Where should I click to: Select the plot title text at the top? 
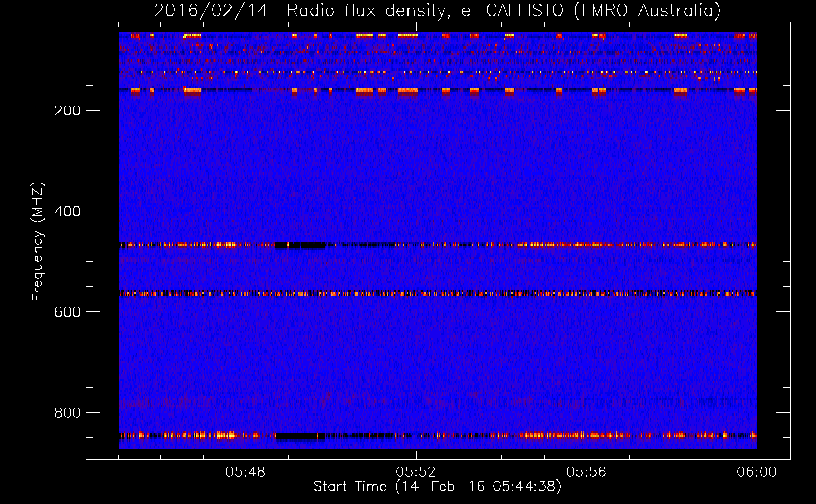(x=437, y=10)
